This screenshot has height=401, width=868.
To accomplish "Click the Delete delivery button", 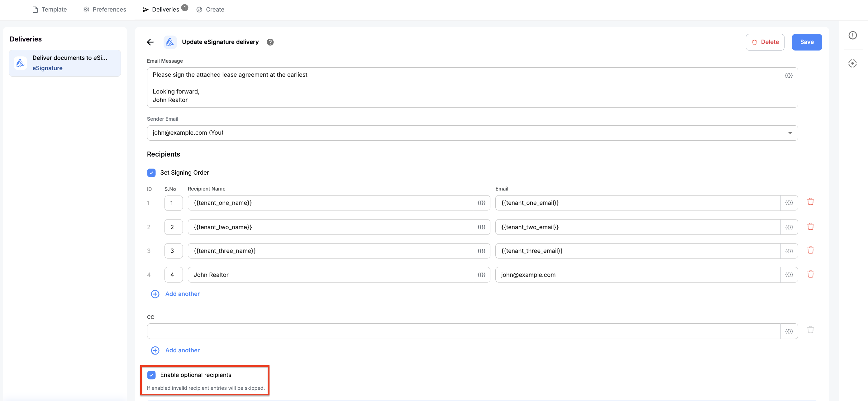I will pyautogui.click(x=765, y=42).
